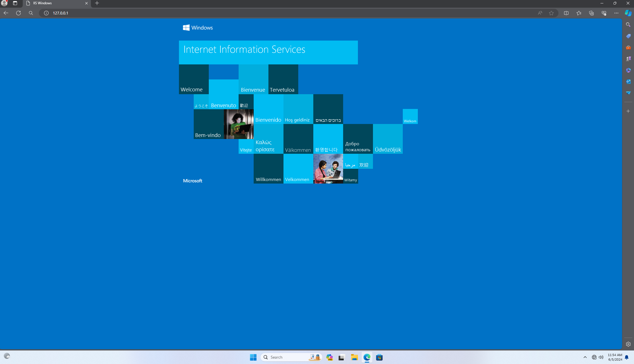Open split screen view icon
Viewport: 634px width, 364px height.
coord(566,13)
